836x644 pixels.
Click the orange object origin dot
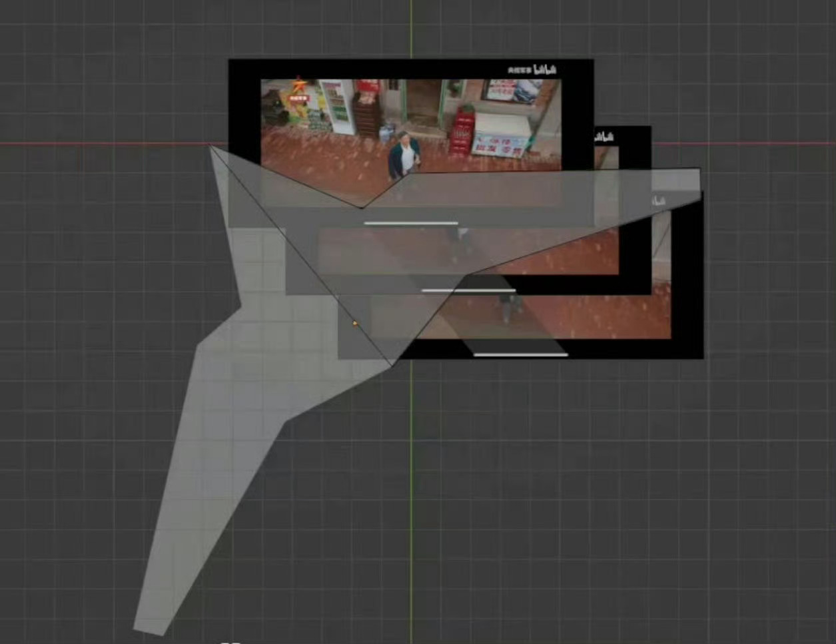[x=354, y=324]
